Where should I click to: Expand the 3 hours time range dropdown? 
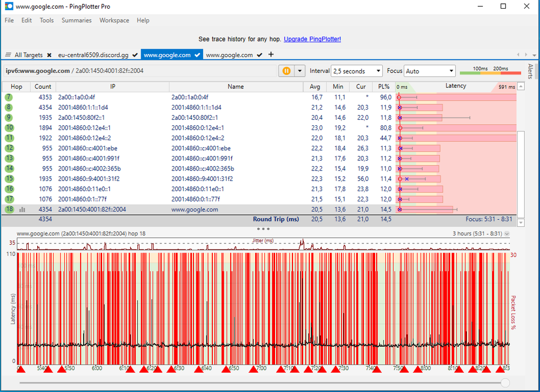(506, 234)
